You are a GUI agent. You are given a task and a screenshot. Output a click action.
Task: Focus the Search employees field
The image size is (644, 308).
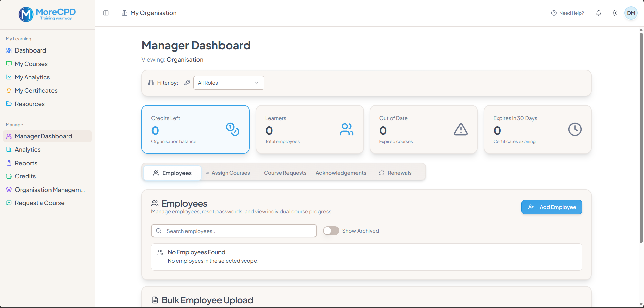coord(234,231)
